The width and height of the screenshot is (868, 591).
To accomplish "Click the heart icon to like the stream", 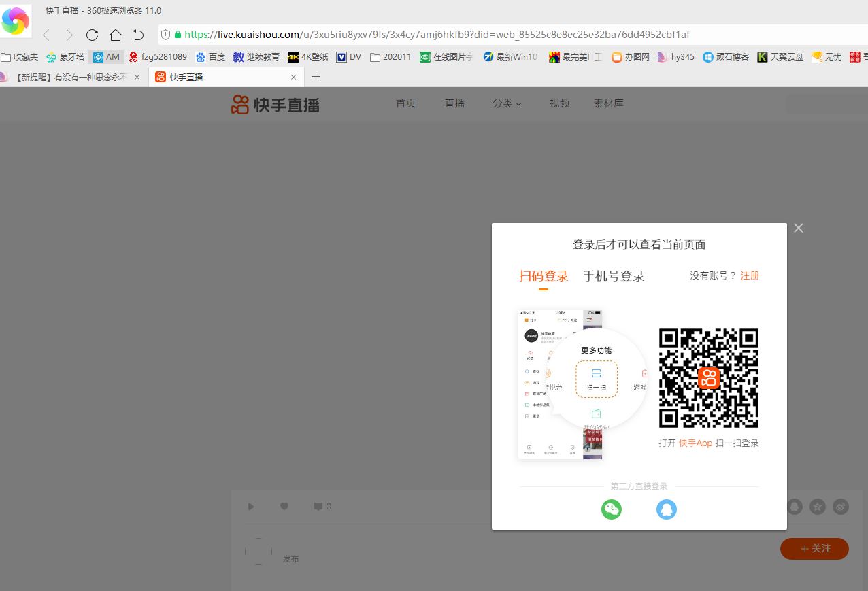I will pyautogui.click(x=284, y=506).
